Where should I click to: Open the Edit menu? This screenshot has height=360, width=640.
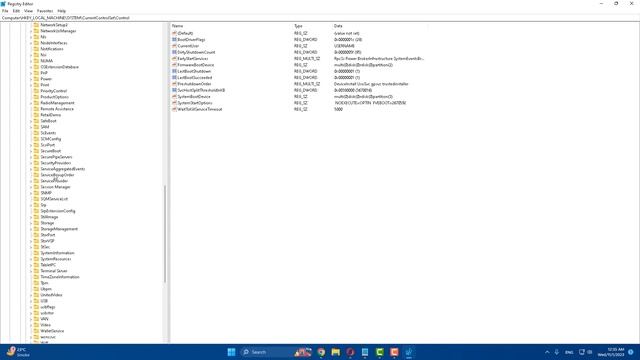point(16,11)
